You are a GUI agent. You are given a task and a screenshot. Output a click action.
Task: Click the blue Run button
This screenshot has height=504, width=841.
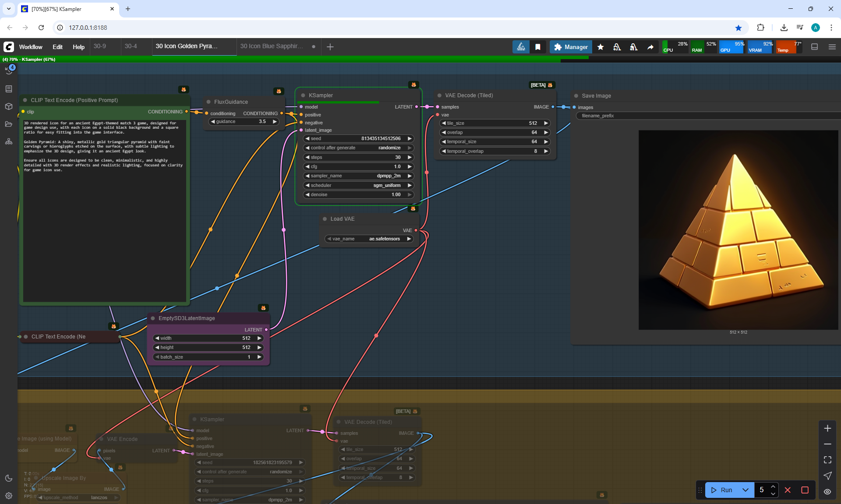722,490
